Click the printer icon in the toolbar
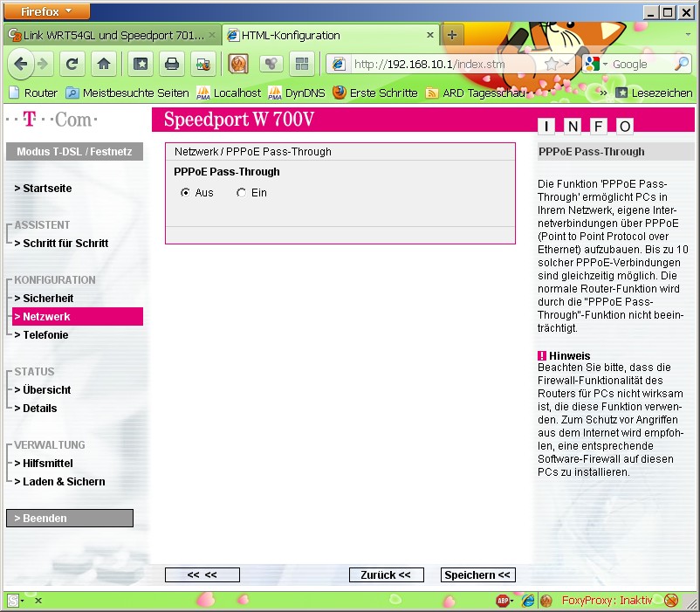The height and width of the screenshot is (612, 700). [172, 65]
